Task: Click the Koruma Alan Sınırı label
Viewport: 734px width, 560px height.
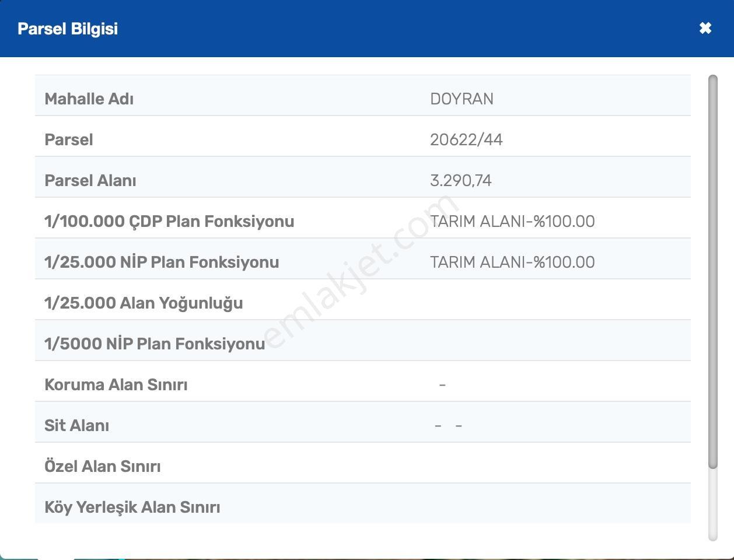Action: tap(116, 384)
